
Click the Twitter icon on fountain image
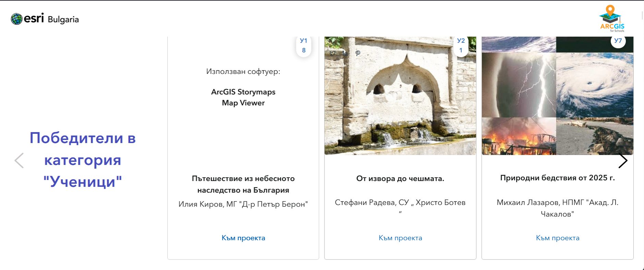point(332,53)
